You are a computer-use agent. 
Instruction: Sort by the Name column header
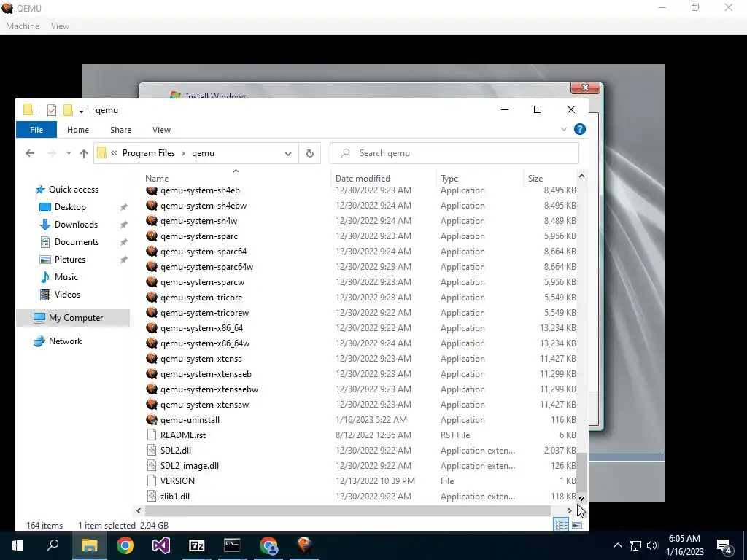pos(157,179)
